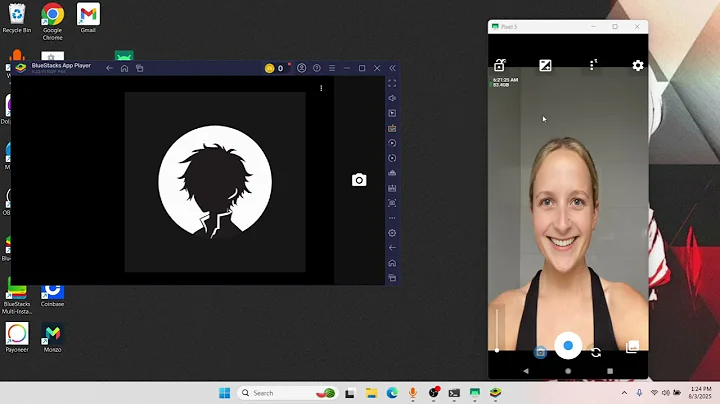Click the gold coin counter in BlueStacks

[274, 68]
